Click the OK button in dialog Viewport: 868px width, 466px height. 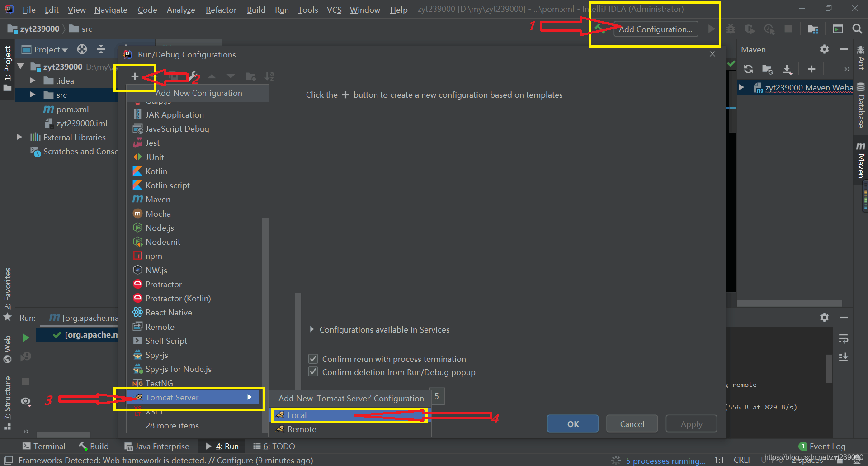573,424
